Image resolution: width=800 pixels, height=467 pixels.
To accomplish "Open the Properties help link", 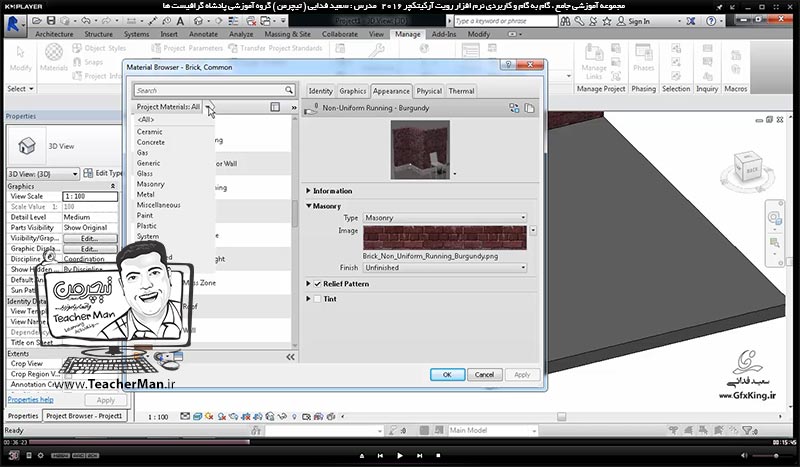I will pos(31,400).
